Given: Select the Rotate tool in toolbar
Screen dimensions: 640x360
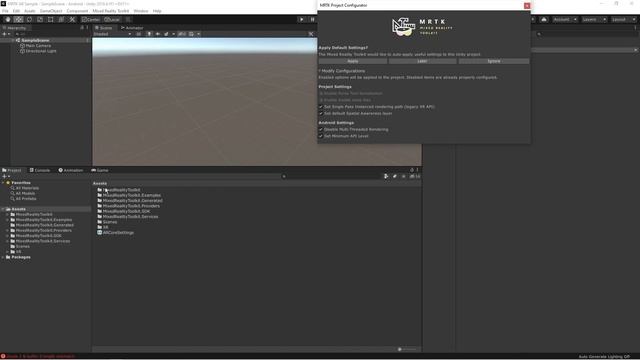Looking at the screenshot, I should coord(29,20).
